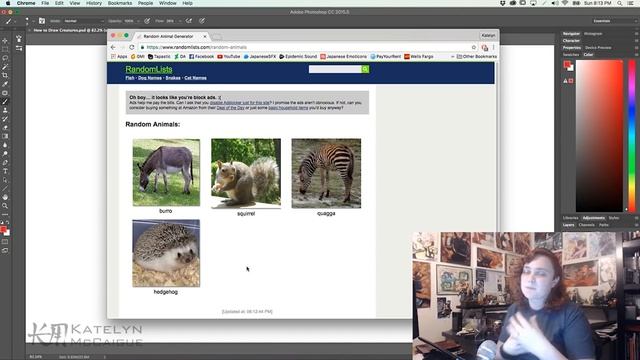Swap foreground and background colors

point(8,222)
